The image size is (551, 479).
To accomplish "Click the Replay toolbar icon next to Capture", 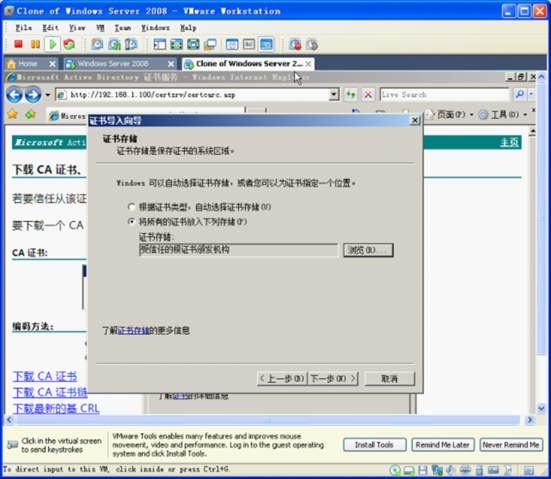I will (x=312, y=44).
